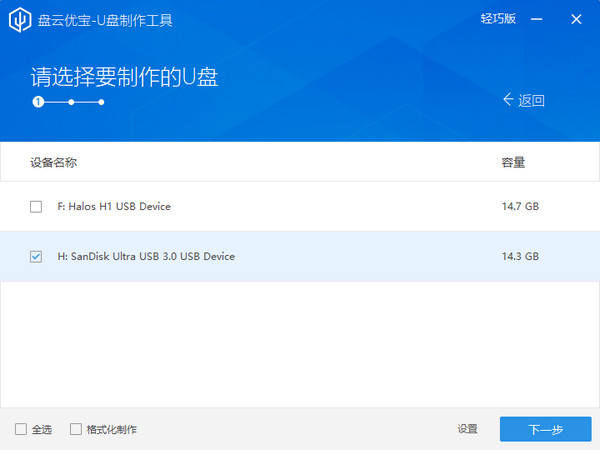This screenshot has height=450, width=600.
Task: Enable the 全选 select-all checkbox
Action: (x=21, y=429)
